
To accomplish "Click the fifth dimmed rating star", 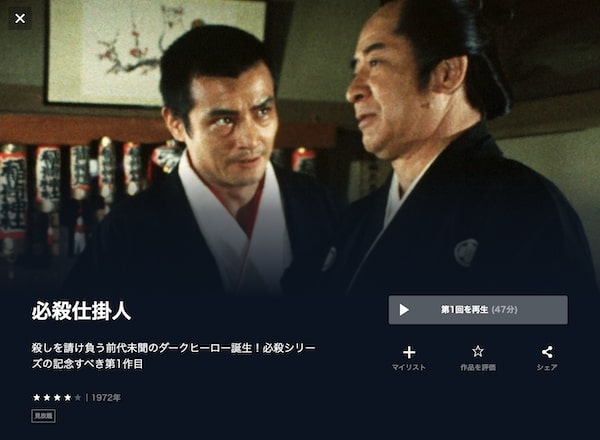I will click(78, 398).
